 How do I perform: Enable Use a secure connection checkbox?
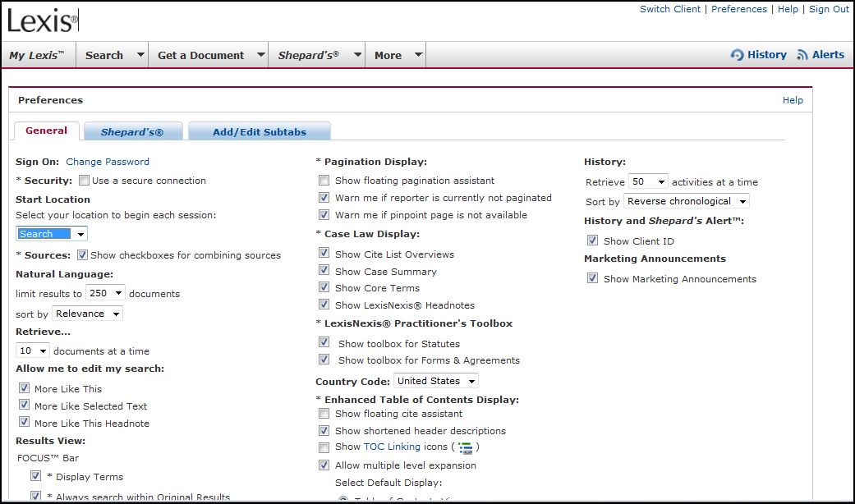coord(83,181)
